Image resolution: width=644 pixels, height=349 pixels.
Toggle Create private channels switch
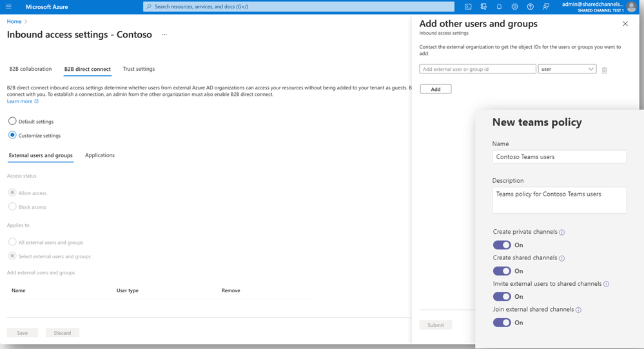click(x=502, y=245)
